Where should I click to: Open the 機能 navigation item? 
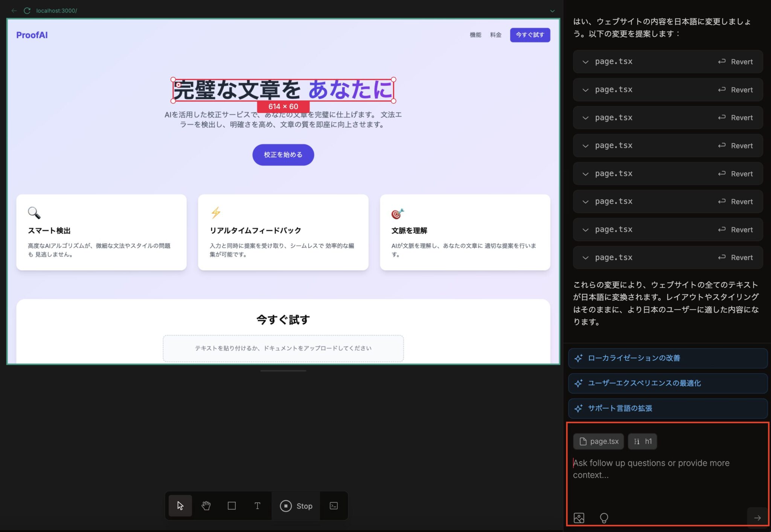[476, 35]
